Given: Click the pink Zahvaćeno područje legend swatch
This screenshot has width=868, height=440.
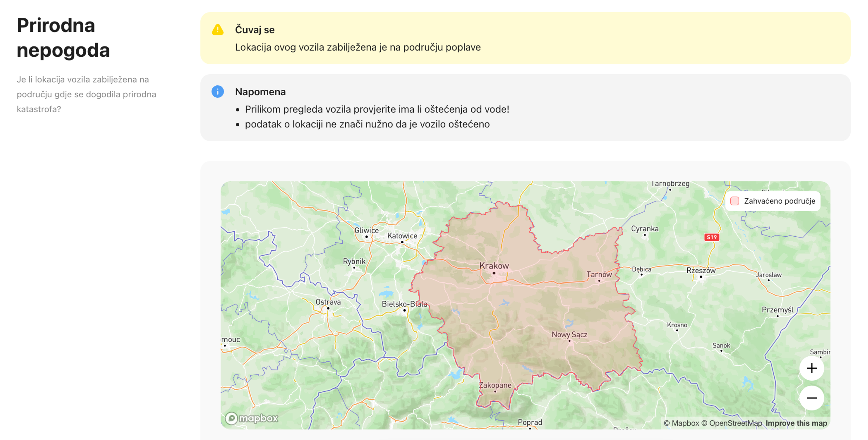Looking at the screenshot, I should pyautogui.click(x=735, y=201).
